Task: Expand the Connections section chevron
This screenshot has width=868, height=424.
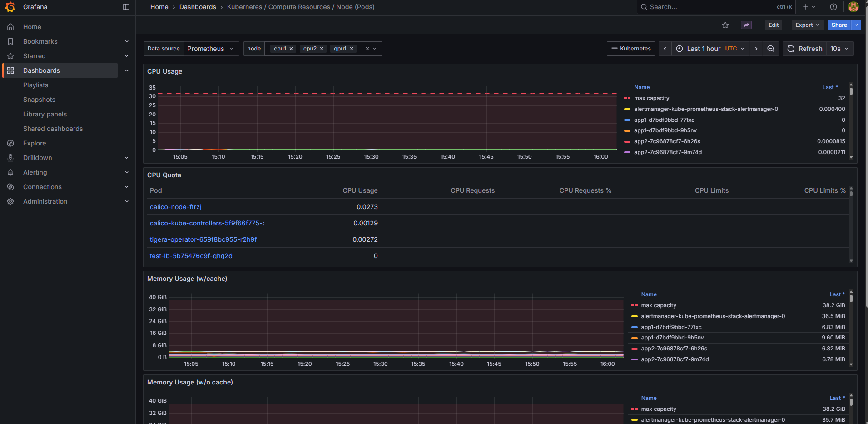Action: pos(127,187)
